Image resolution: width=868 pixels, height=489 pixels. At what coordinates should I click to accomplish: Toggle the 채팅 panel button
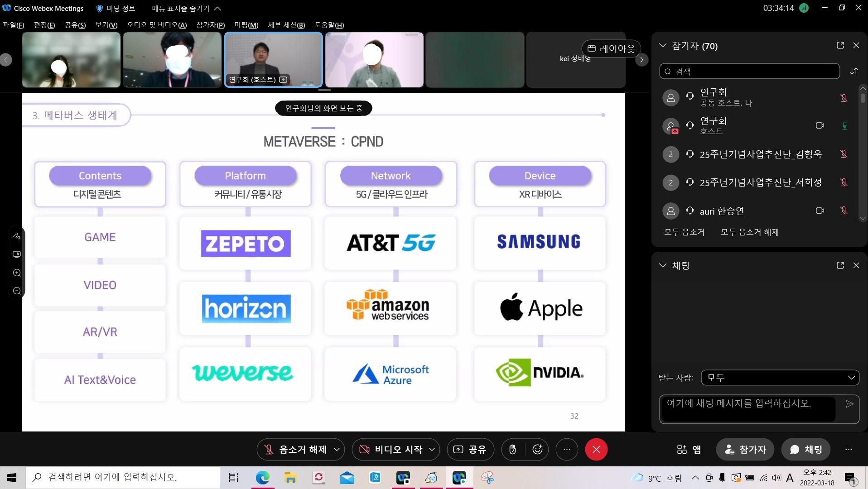[806, 449]
